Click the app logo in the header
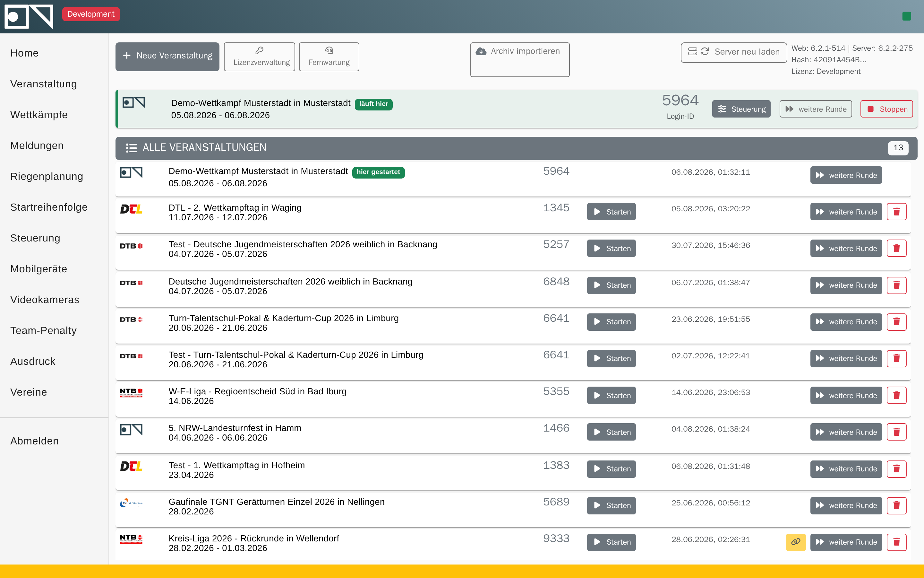Screen dimensions: 924x578 [x=29, y=16]
